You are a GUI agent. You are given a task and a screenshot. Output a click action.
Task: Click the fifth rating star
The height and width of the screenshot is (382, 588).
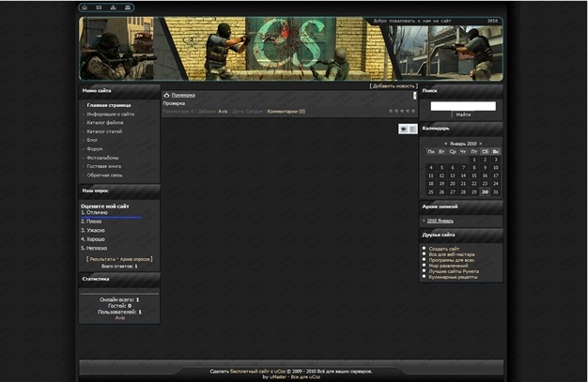[x=413, y=111]
